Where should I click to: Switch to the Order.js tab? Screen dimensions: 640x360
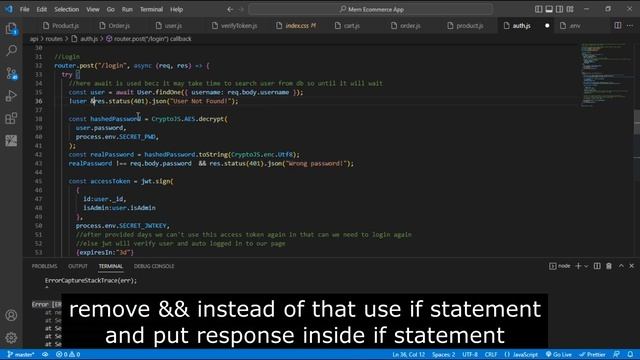click(x=115, y=25)
